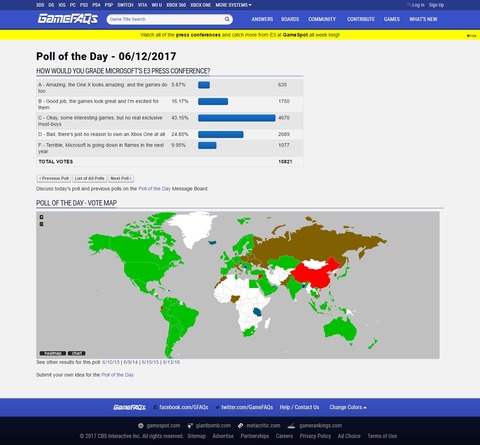Image resolution: width=480 pixels, height=445 pixels.
Task: Click the GameFAQs logo in header
Action: (68, 19)
